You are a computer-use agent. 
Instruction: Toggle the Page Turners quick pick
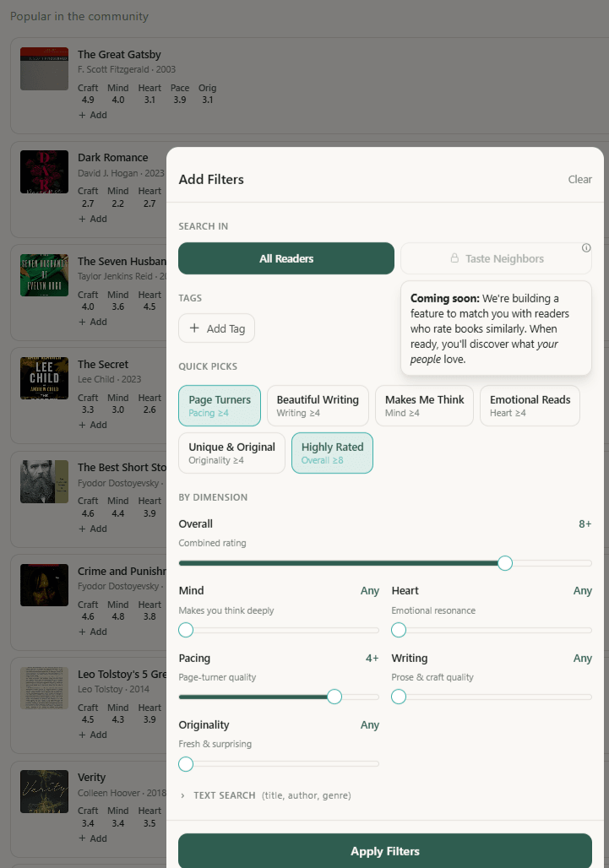[220, 406]
